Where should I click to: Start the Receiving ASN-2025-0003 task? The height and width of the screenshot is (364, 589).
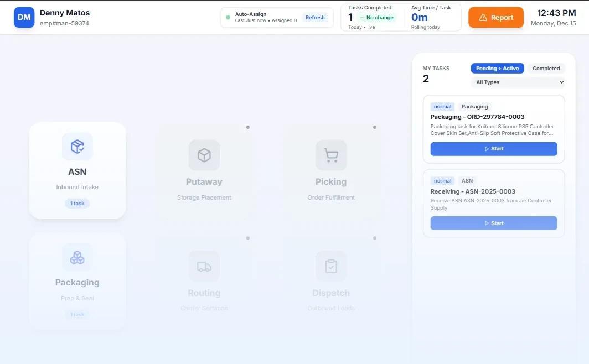coord(493,223)
